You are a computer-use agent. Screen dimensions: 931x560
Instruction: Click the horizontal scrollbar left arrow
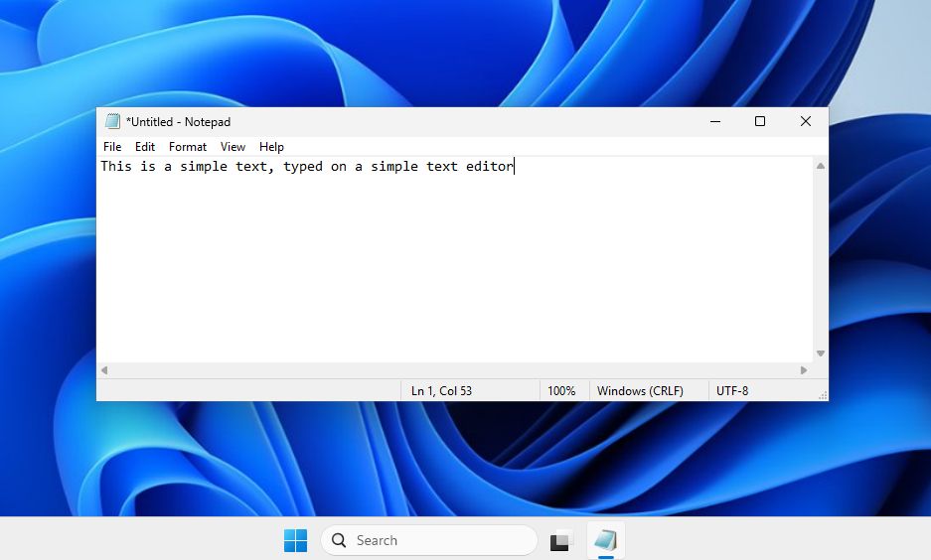click(104, 370)
